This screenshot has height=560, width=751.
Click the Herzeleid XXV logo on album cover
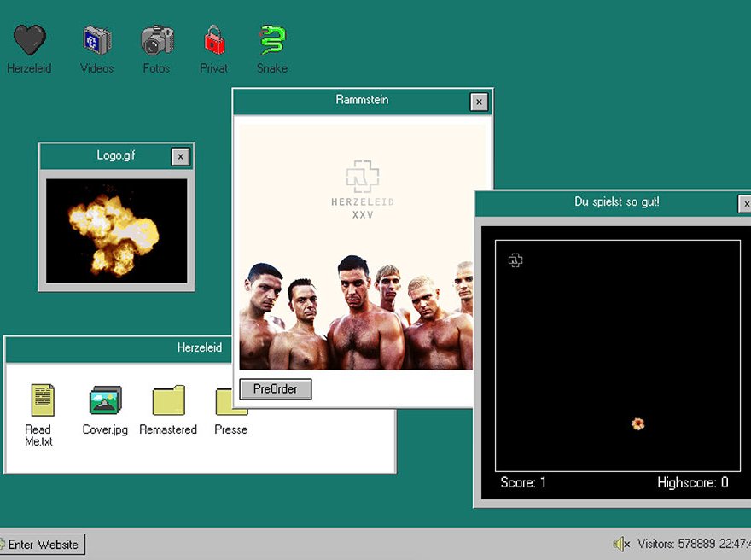[363, 190]
